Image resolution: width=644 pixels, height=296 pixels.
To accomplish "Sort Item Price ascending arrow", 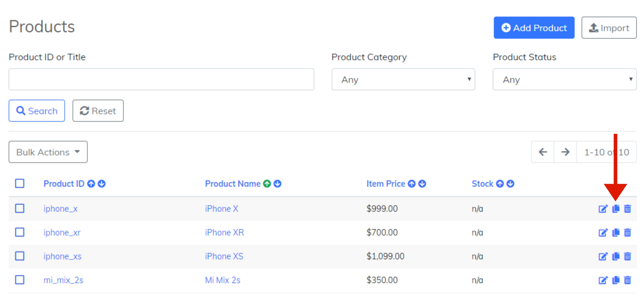I will [411, 184].
